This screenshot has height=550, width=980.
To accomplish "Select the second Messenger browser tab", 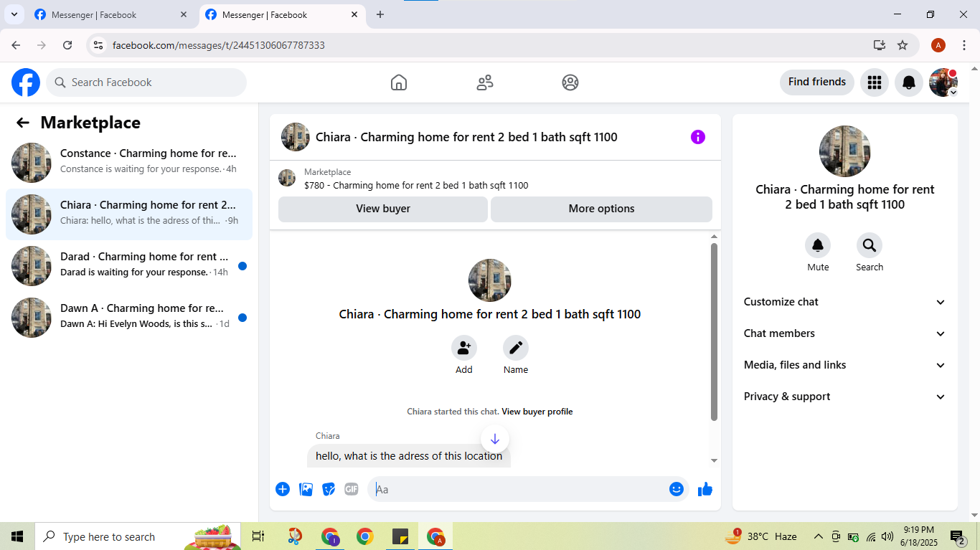I will click(282, 14).
